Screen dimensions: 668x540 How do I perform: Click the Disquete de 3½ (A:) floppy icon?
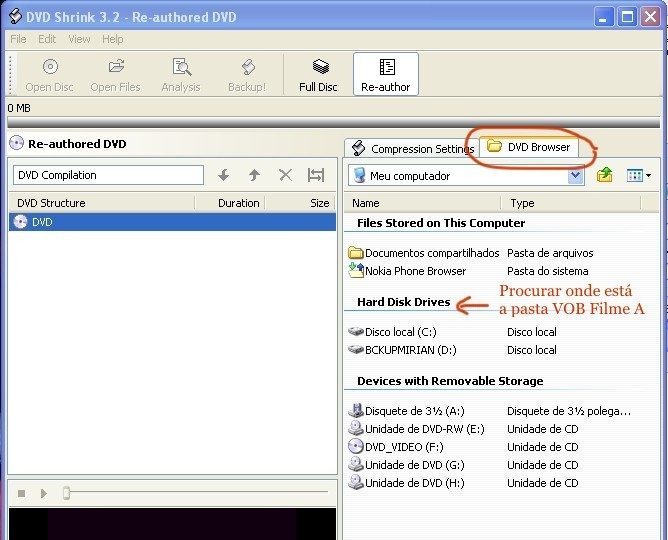click(x=356, y=411)
